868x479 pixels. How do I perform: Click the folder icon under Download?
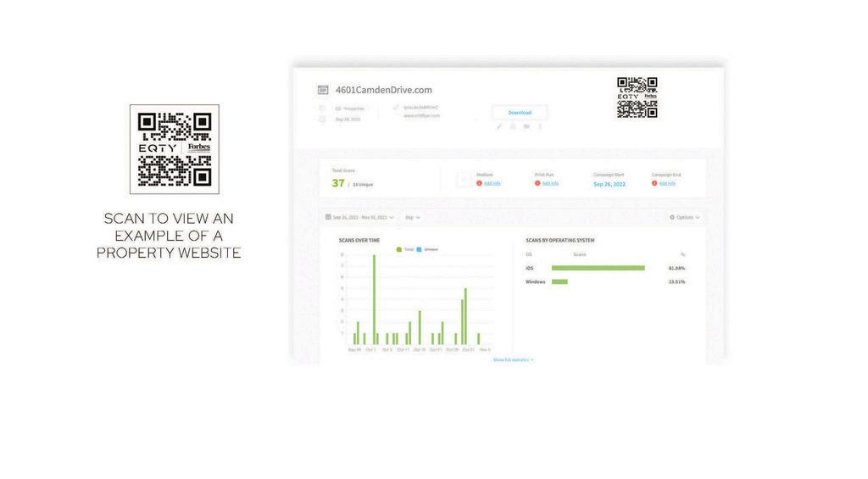pyautogui.click(x=526, y=127)
